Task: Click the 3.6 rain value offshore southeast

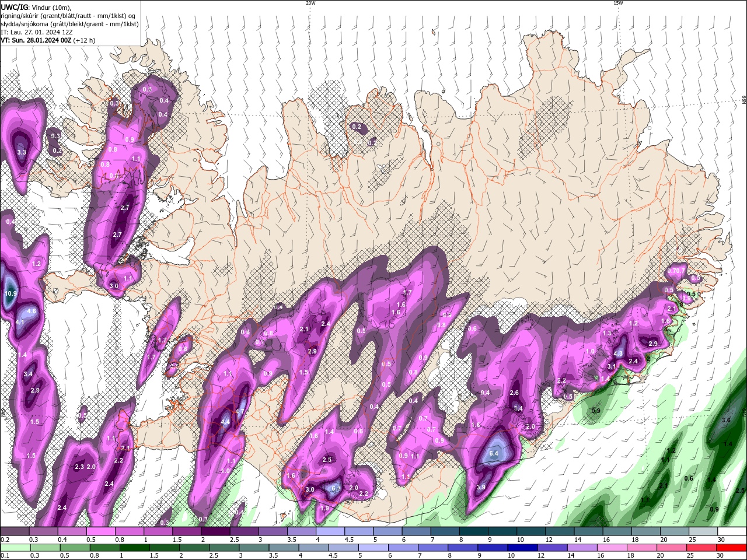Action: pyautogui.click(x=727, y=420)
